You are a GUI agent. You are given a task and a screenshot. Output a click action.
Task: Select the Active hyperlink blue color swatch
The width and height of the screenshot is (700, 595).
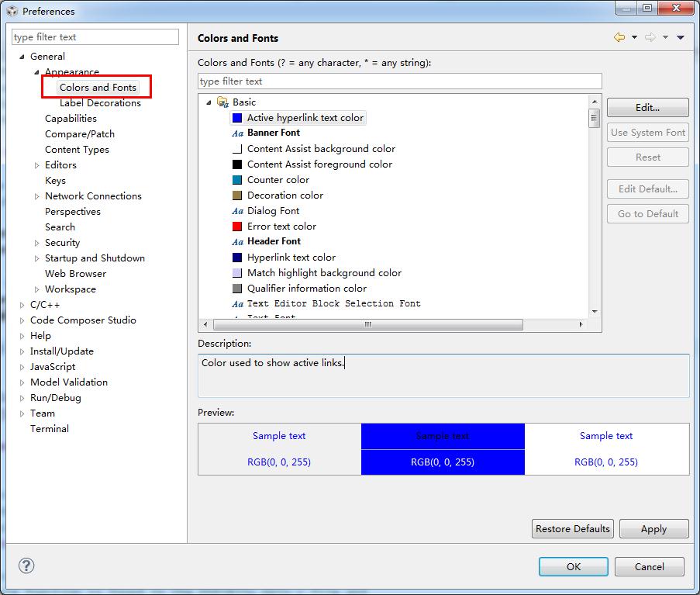[237, 117]
